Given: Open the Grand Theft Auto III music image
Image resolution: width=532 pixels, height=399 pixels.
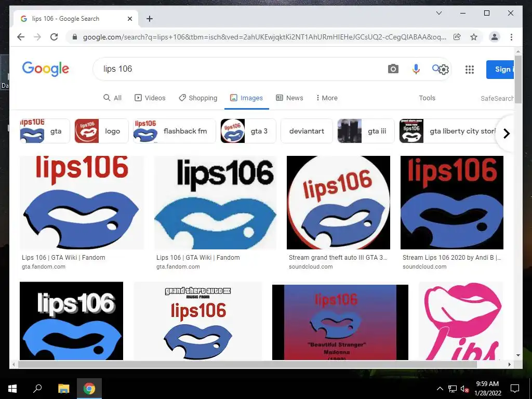Looking at the screenshot, I should (198, 321).
